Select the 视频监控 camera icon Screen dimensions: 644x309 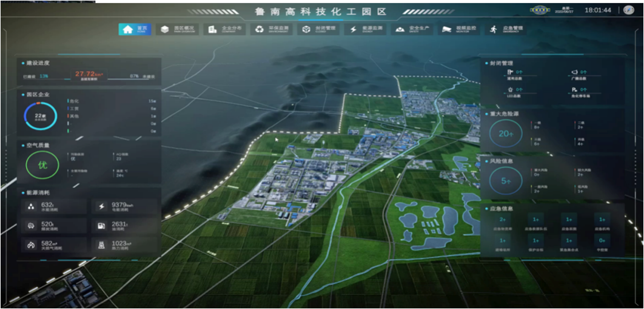point(447,29)
